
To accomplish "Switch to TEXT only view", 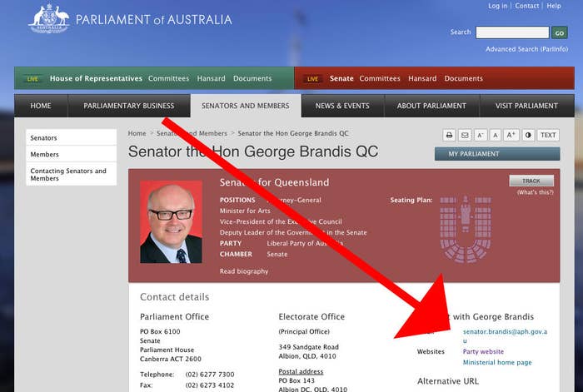I will click(x=548, y=136).
